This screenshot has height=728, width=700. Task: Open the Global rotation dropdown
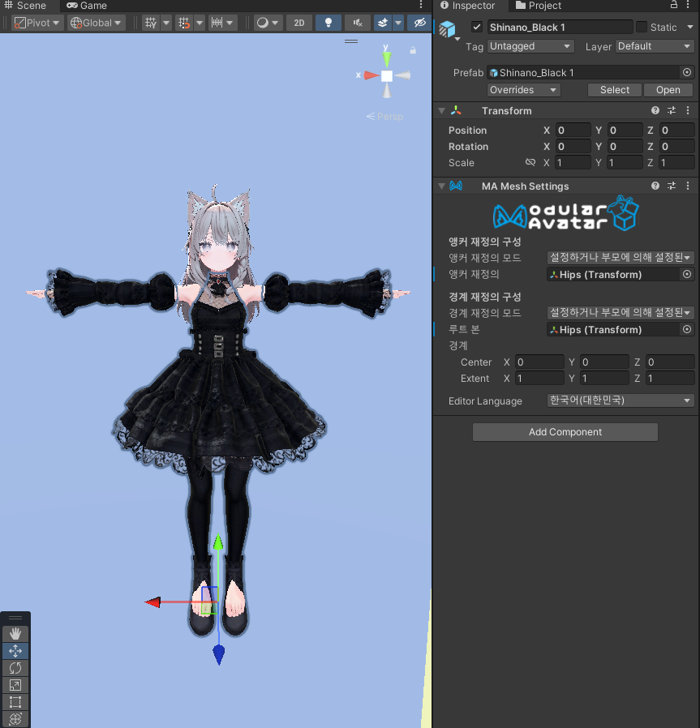click(97, 23)
